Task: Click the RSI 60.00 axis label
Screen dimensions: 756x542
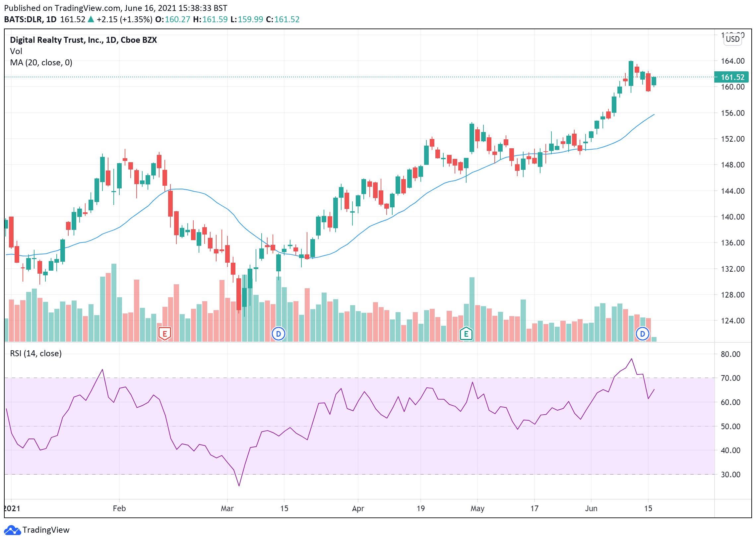Action: click(730, 402)
